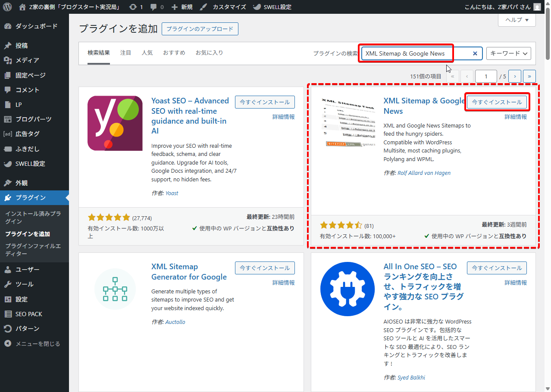Open the キーワード search type dropdown
This screenshot has height=392, width=551.
coord(509,53)
